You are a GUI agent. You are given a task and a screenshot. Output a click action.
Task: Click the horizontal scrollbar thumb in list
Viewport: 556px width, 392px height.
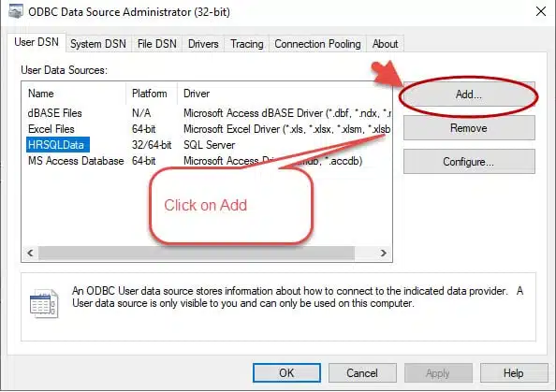tap(197, 253)
